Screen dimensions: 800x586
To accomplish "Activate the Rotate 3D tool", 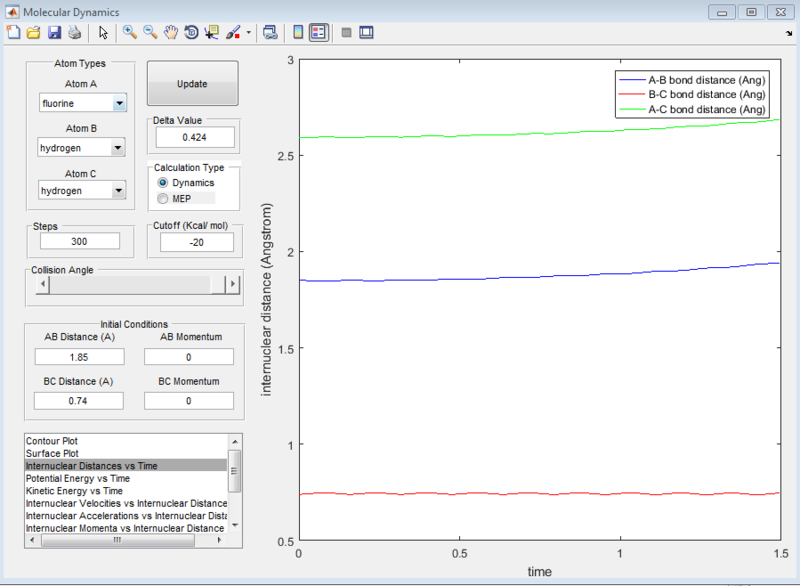I will point(191,32).
